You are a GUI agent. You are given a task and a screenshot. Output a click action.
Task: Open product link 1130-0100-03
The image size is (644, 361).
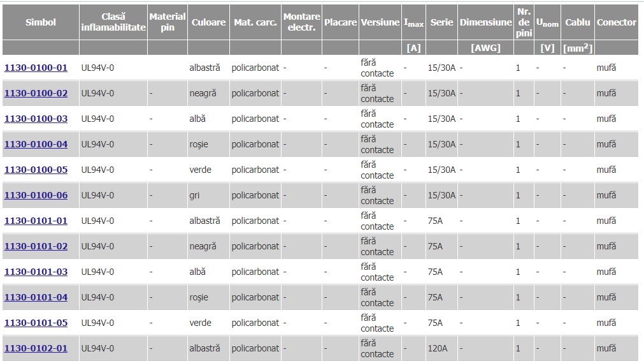click(36, 119)
